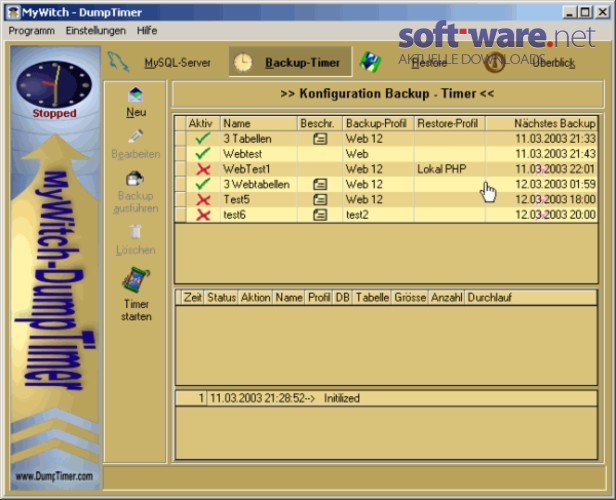
Task: Click the Löschen trash icon
Action: click(136, 232)
